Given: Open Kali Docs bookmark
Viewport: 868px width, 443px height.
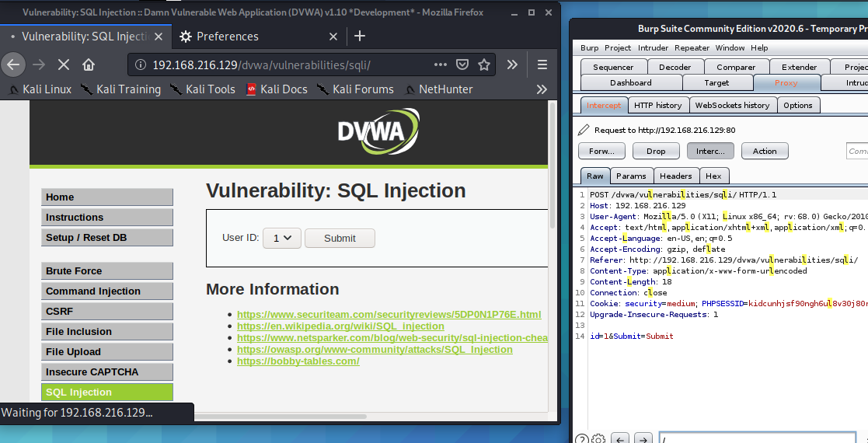Looking at the screenshot, I should [276, 89].
